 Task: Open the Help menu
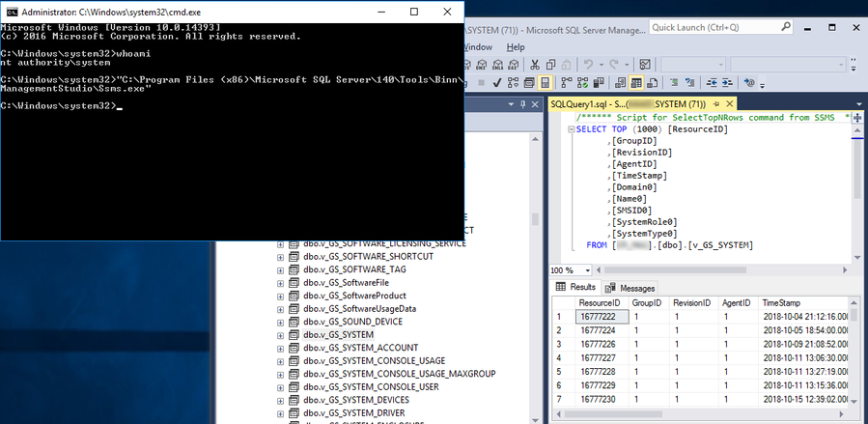click(x=516, y=47)
